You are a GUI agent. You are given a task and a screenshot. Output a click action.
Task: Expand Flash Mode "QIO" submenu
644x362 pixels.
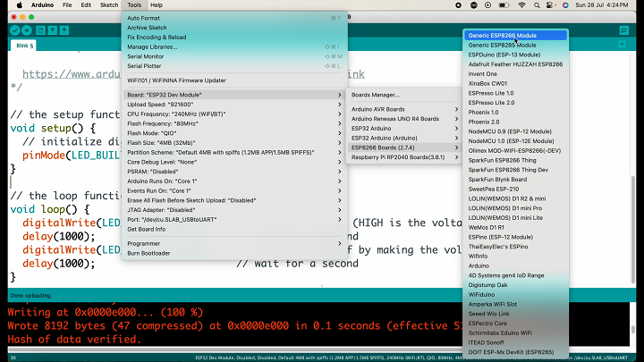[x=234, y=133]
